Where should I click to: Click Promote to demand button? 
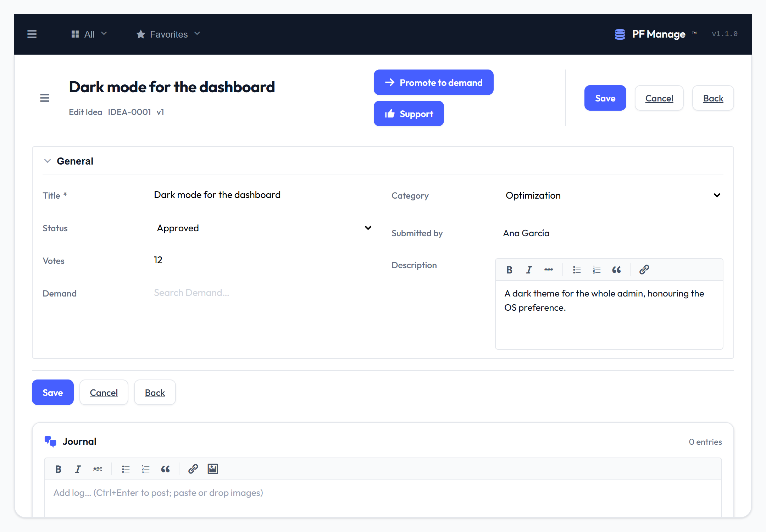(x=433, y=82)
